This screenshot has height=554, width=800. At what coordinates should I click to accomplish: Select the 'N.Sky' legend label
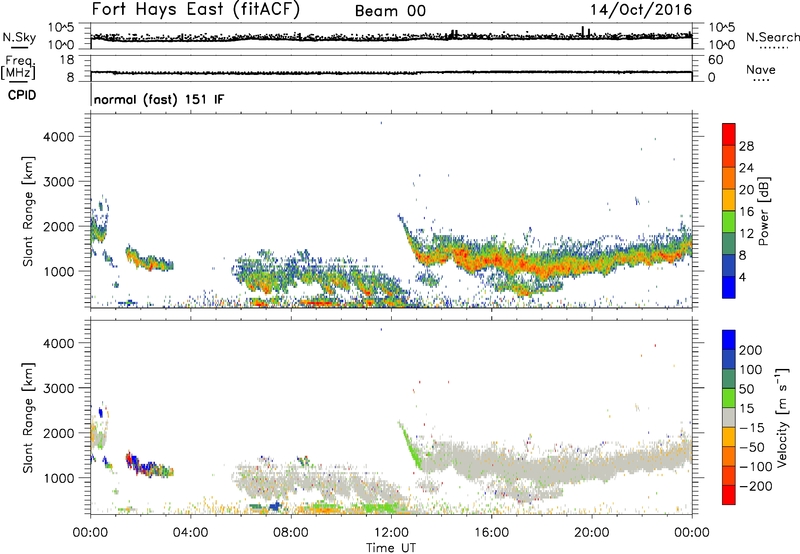pos(19,37)
